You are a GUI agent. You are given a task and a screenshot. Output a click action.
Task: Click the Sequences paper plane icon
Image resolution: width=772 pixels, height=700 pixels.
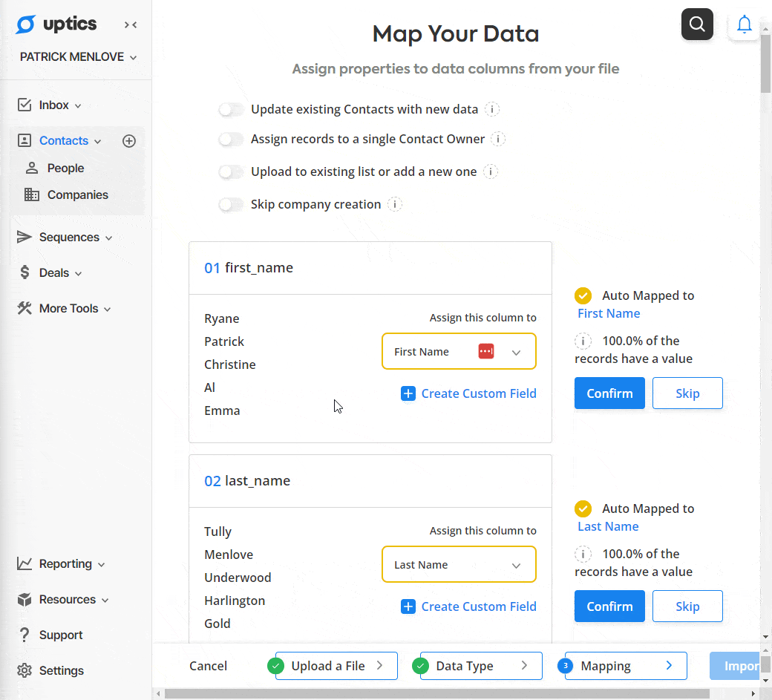24,237
